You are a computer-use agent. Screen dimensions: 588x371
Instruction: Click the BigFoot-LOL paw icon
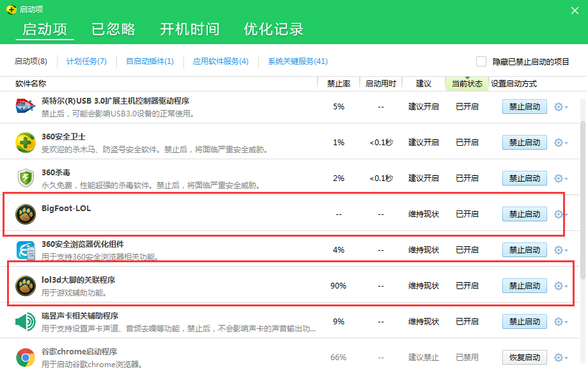tap(25, 214)
